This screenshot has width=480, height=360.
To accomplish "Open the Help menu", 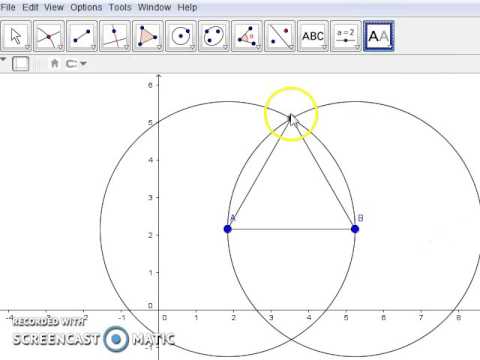I will point(187,7).
